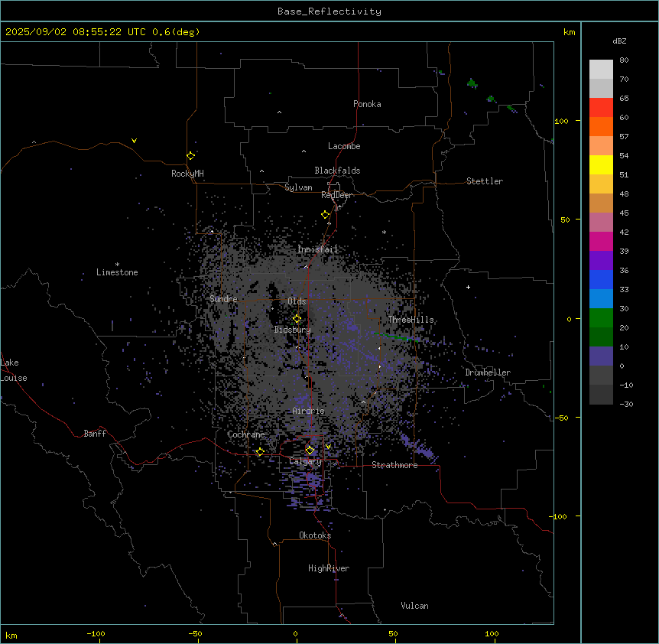Click the Airdrie label
The width and height of the screenshot is (659, 644).
coord(309,411)
